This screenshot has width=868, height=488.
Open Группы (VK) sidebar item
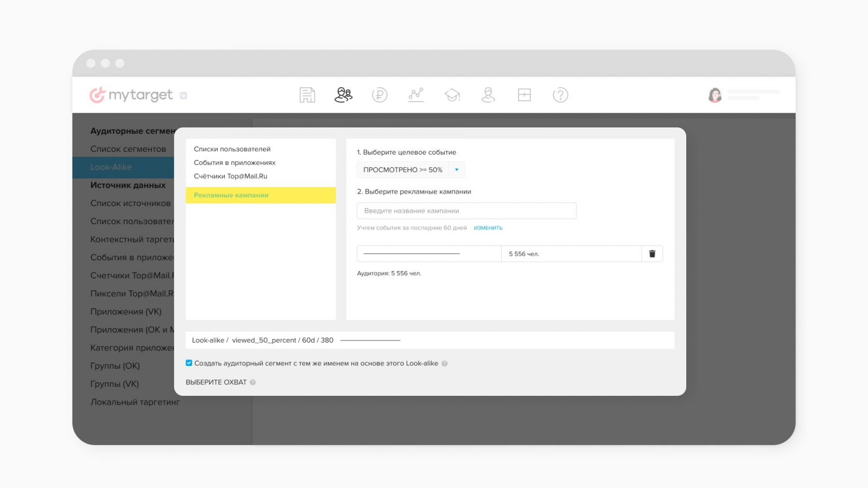point(114,384)
